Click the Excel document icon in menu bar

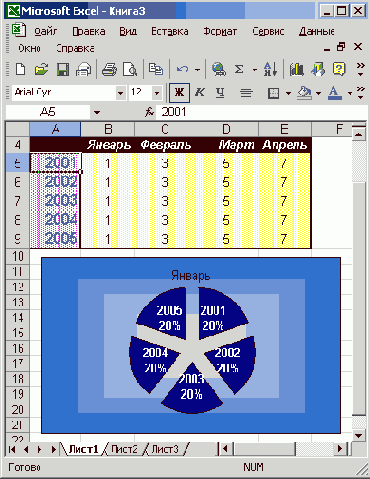[x=19, y=30]
